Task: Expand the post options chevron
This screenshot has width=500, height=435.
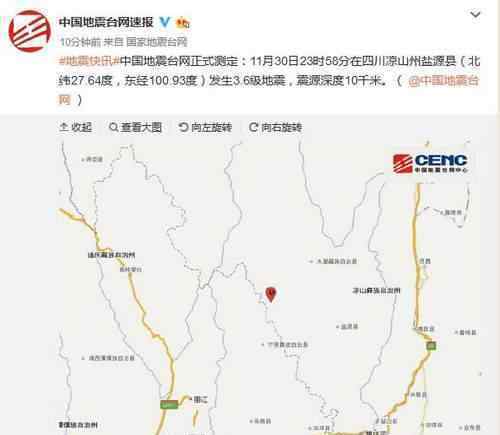Action: (475, 14)
